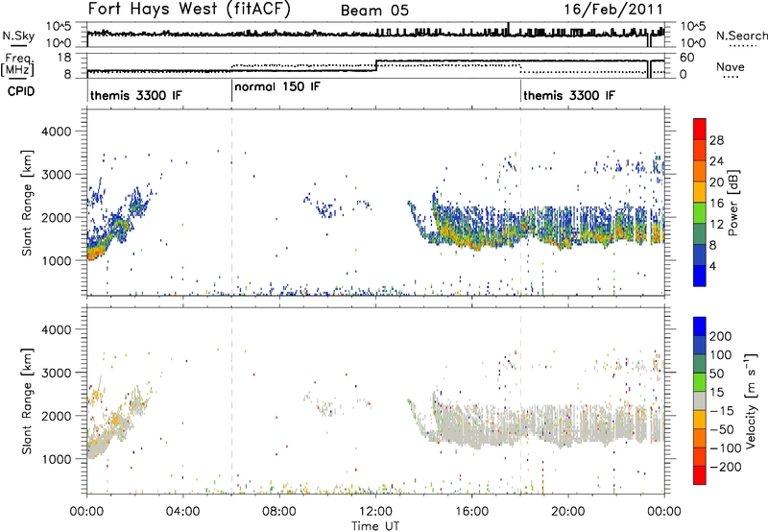Pick the gray -15 to 15 Velocity swatch
Viewport: 768px width, 532px height.
point(700,400)
